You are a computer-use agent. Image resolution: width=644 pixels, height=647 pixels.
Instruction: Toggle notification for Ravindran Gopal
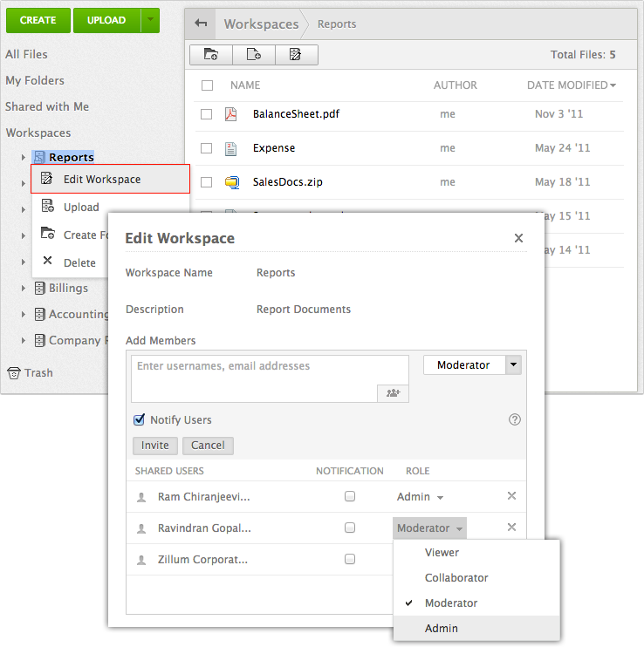[350, 528]
